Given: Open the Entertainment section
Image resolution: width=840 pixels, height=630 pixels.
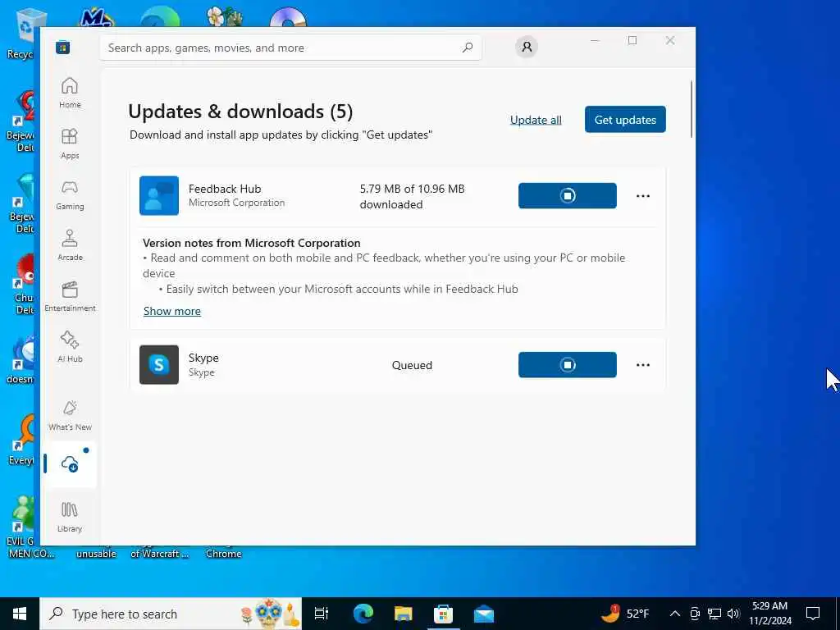Looking at the screenshot, I should tap(70, 296).
